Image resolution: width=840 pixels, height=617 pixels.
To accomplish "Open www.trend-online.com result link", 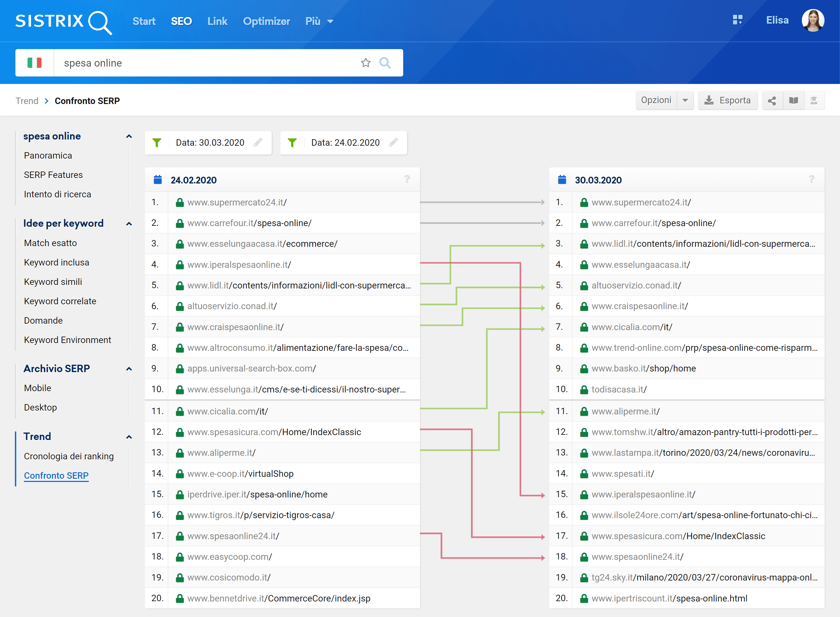I will [704, 348].
